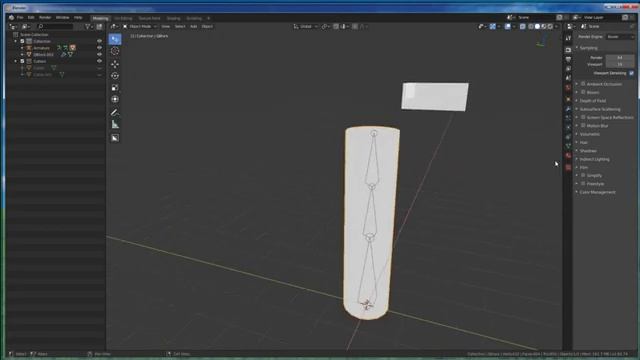Image resolution: width=640 pixels, height=360 pixels.
Task: Toggle X-Ray in viewport header
Action: [522, 27]
